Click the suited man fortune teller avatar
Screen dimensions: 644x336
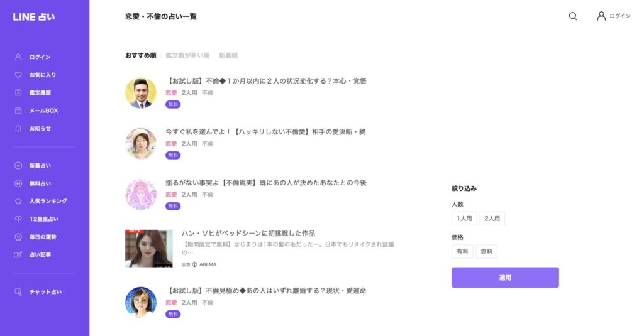click(141, 93)
